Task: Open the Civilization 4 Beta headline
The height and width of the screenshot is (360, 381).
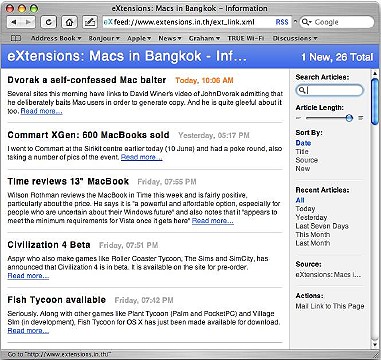Action: pos(49,245)
